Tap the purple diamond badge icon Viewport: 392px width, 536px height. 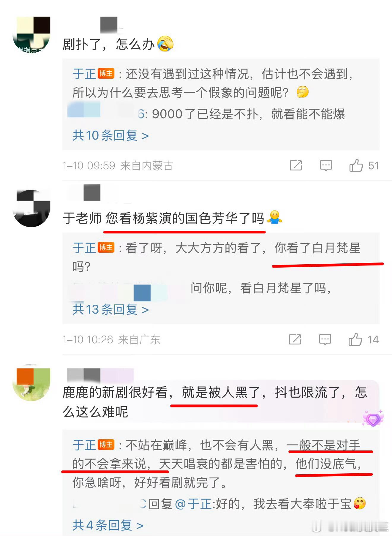click(x=373, y=419)
